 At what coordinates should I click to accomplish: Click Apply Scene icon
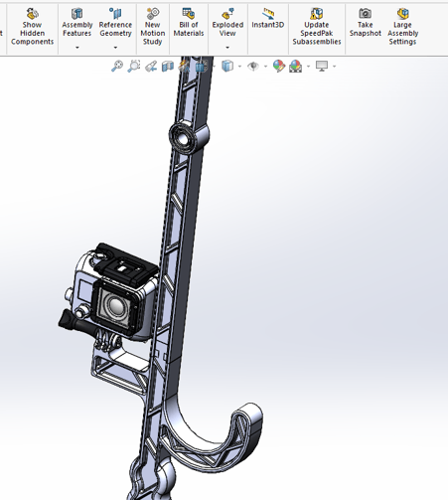tap(296, 67)
